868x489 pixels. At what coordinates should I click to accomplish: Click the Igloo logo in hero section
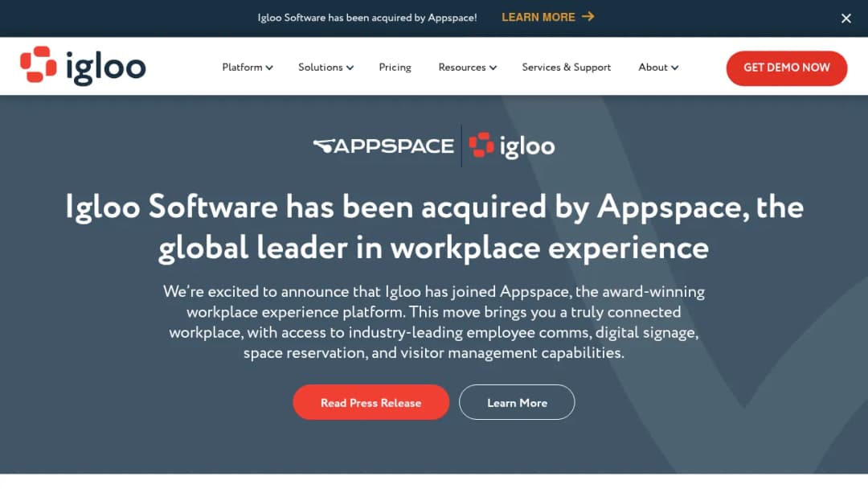(x=512, y=146)
